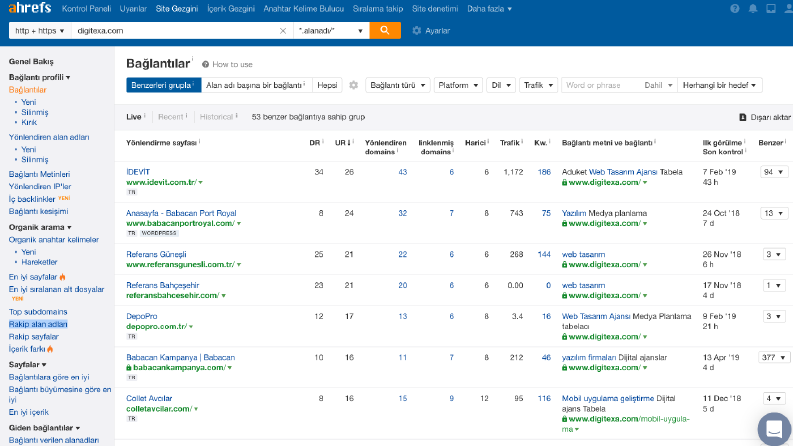Open Site denetimi menu

pos(435,9)
